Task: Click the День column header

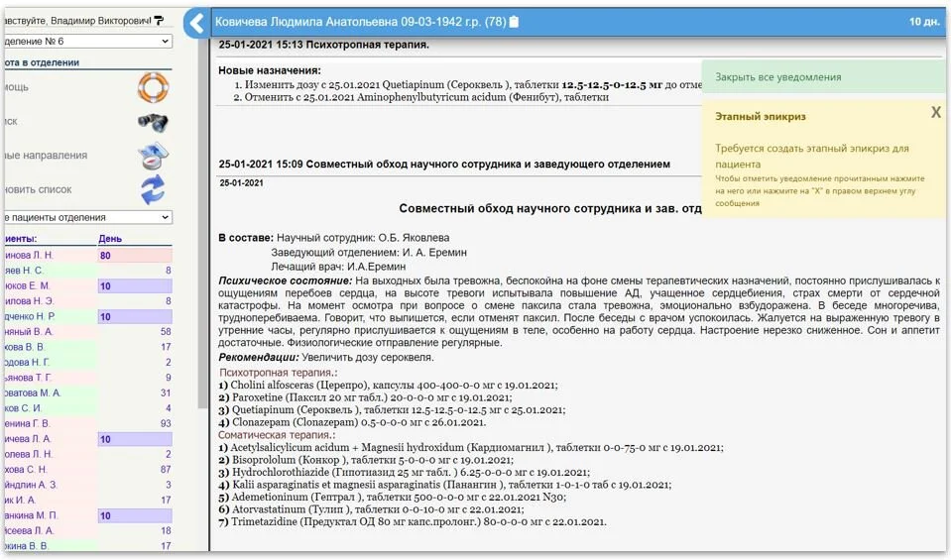Action: (110, 239)
